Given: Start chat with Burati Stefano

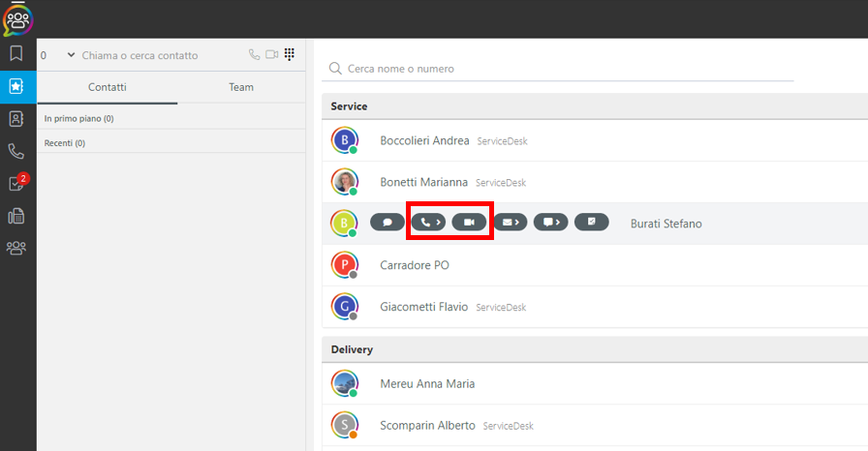Looking at the screenshot, I should click(x=387, y=223).
